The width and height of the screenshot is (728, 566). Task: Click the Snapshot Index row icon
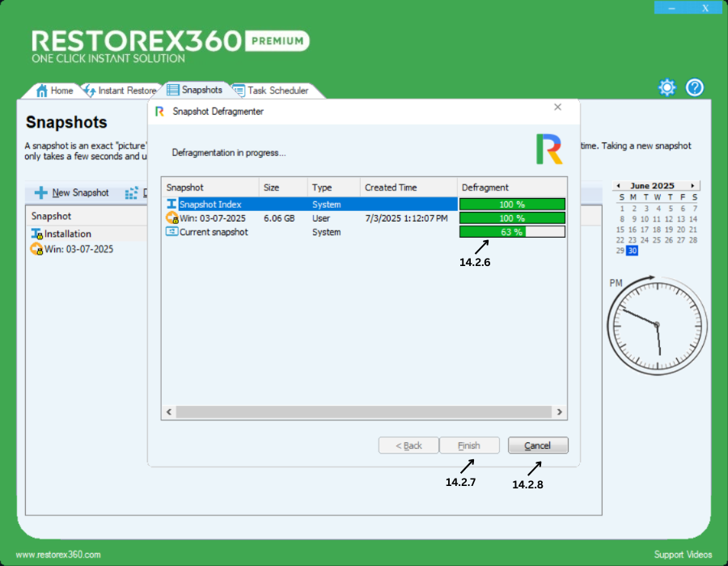click(x=171, y=205)
